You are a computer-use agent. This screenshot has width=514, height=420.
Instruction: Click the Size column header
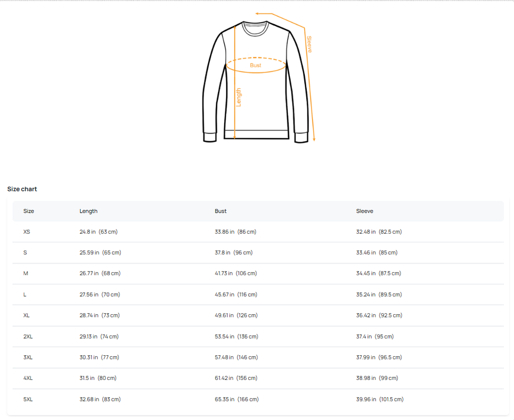coord(29,211)
